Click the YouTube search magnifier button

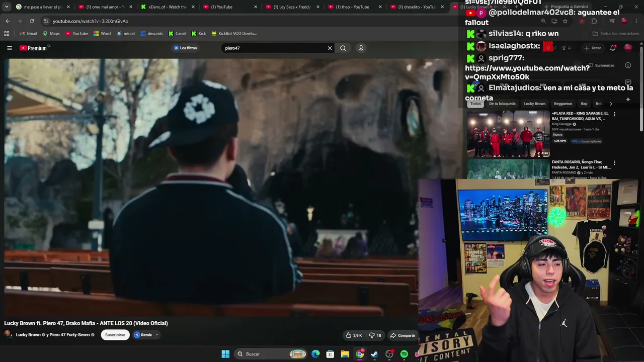coord(343,48)
